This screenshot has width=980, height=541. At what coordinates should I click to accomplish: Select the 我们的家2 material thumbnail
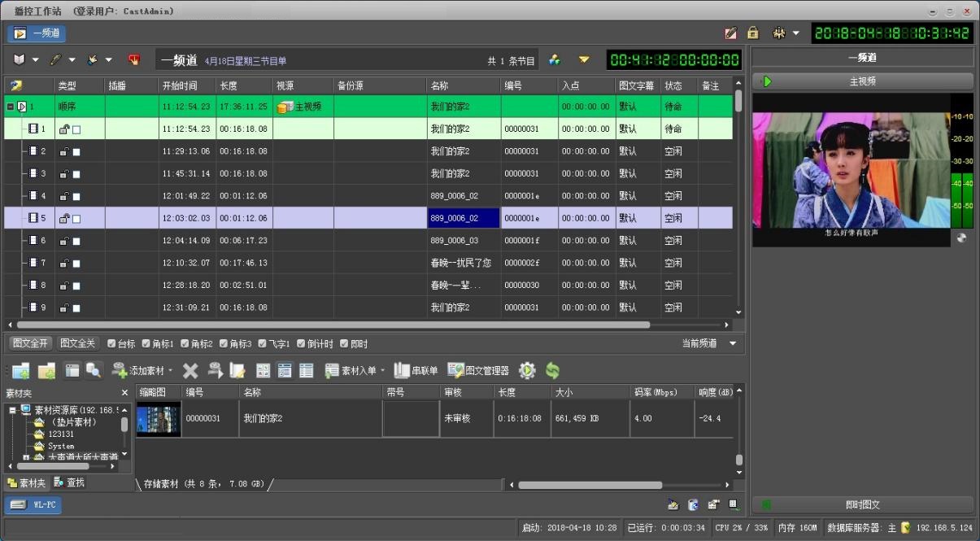coord(158,419)
